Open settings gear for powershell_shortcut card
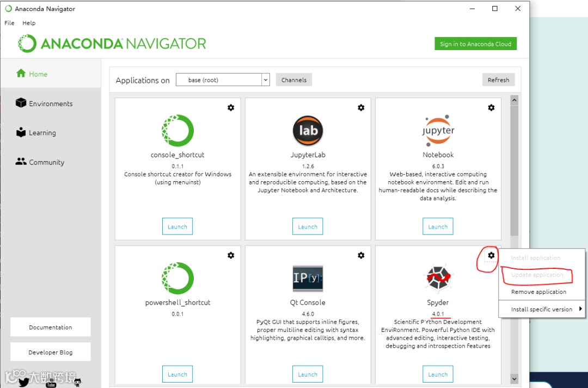588x388 pixels. click(x=231, y=255)
